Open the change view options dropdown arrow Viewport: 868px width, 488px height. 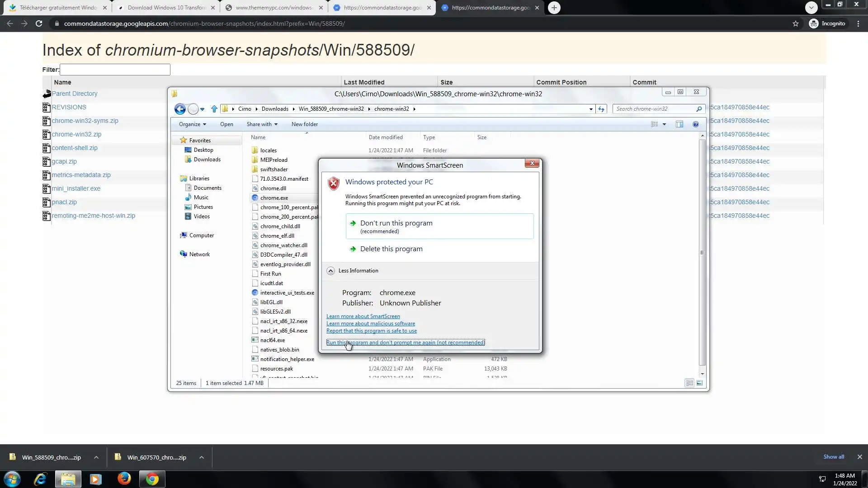[x=664, y=124]
